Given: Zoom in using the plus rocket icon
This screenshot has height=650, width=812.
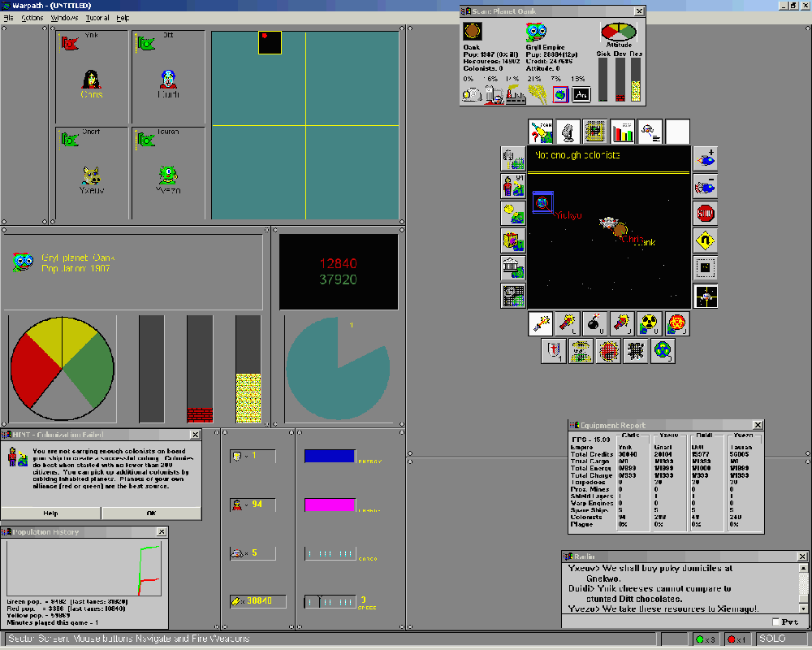Looking at the screenshot, I should click(706, 159).
